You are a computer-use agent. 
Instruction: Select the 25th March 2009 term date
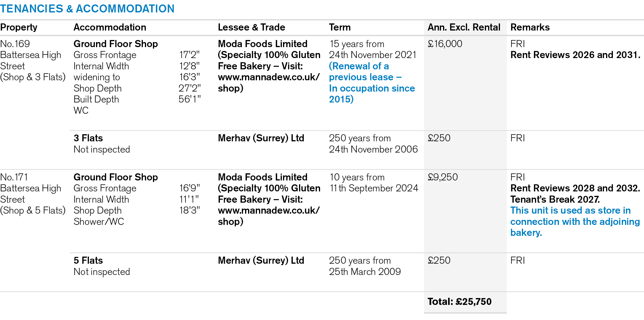pos(365,272)
